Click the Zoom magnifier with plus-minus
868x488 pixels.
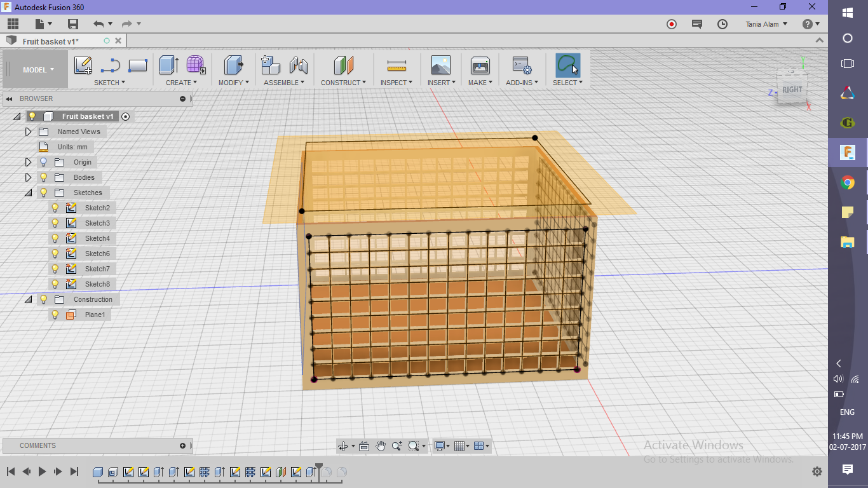tap(397, 446)
